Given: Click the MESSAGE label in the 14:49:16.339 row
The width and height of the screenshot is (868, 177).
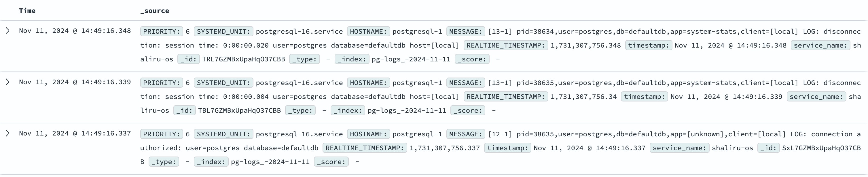Looking at the screenshot, I should 466,83.
